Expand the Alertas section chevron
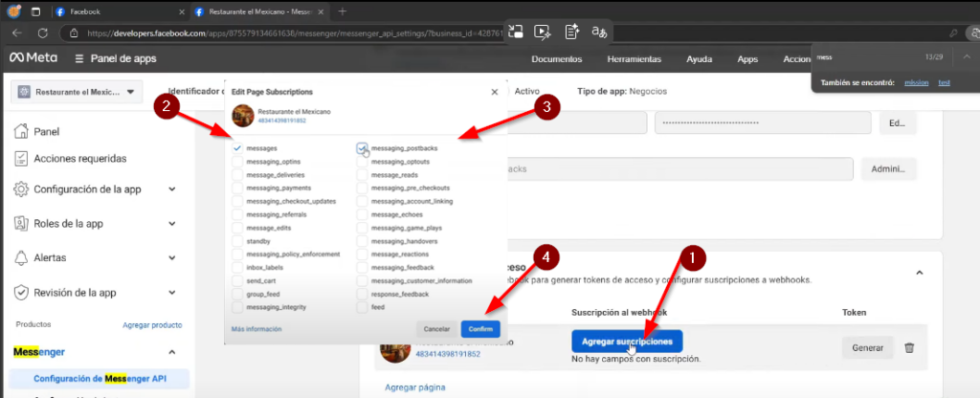The width and height of the screenshot is (980, 398). tap(172, 257)
